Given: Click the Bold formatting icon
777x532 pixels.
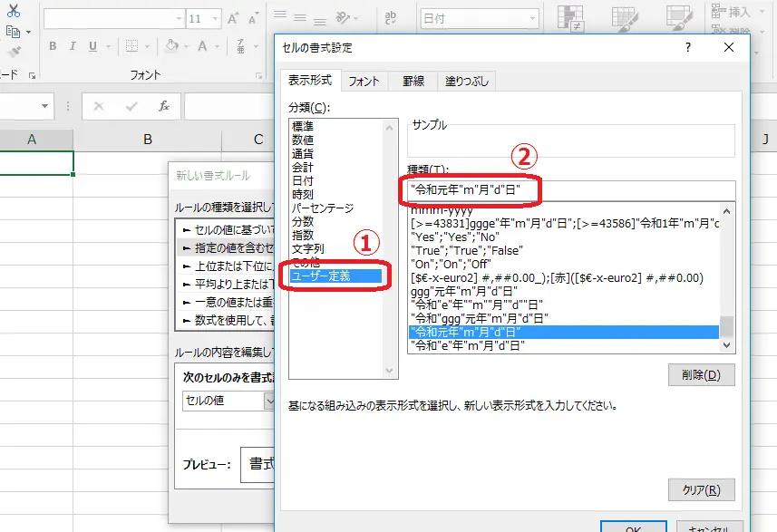Looking at the screenshot, I should click(x=53, y=46).
